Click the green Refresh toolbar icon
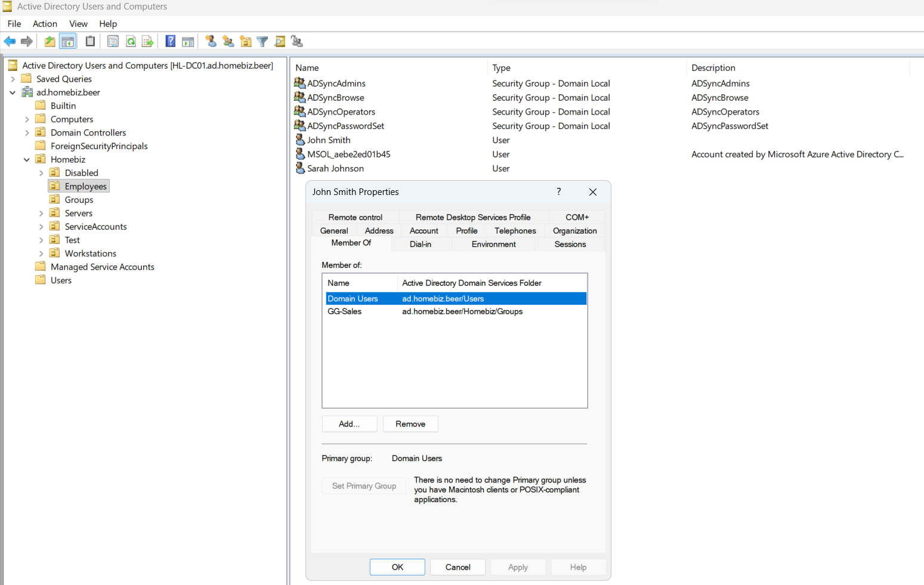Viewport: 924px width, 585px height. coord(131,41)
